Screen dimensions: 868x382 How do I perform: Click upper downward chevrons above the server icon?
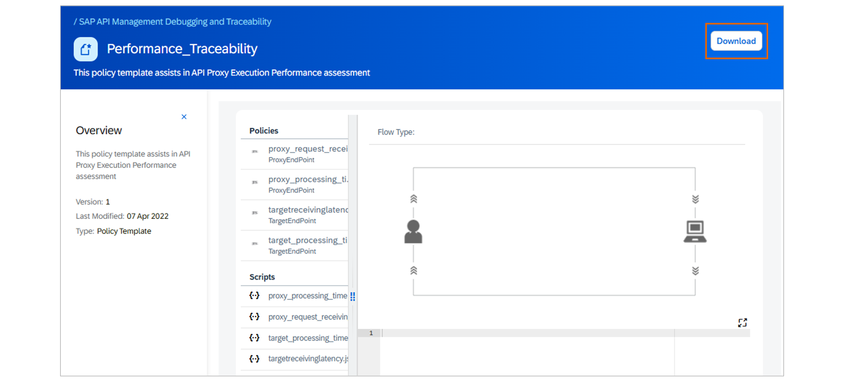(x=695, y=199)
